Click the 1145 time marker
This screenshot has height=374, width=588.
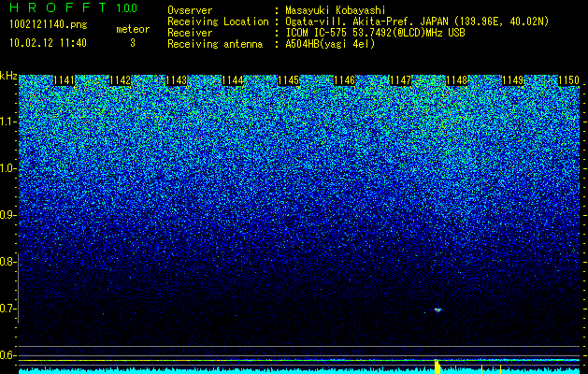(288, 80)
